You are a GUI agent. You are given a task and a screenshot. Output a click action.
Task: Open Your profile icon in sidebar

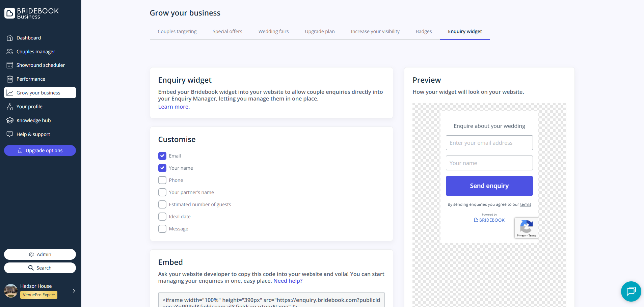10,107
